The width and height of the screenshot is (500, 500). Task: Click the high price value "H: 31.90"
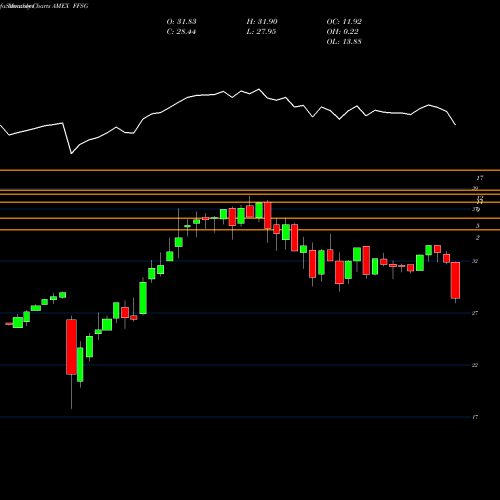coord(262,22)
